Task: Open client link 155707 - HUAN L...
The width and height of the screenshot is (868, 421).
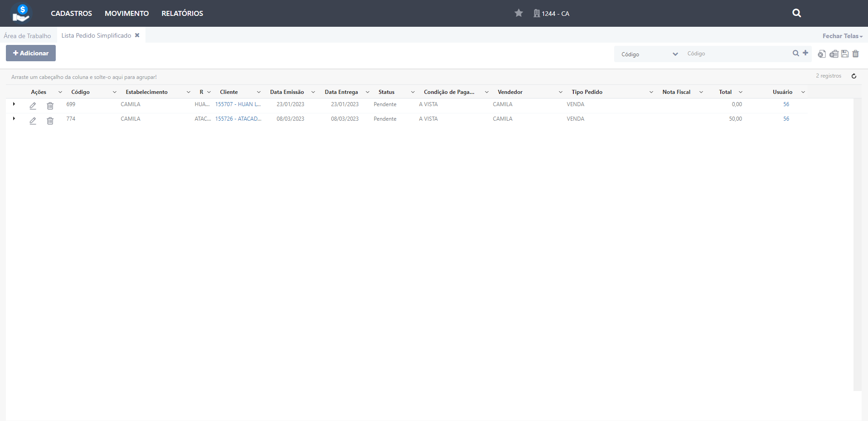Action: [x=238, y=104]
